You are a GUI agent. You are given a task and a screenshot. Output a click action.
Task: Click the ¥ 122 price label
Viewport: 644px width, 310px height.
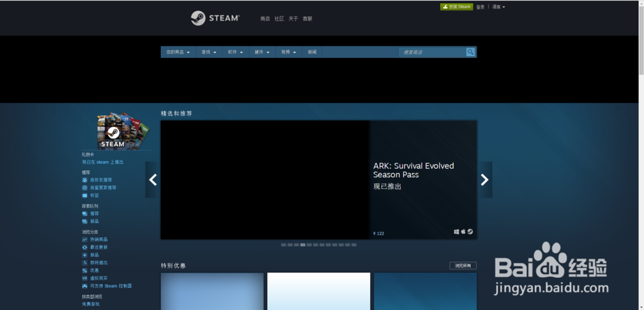(x=379, y=233)
